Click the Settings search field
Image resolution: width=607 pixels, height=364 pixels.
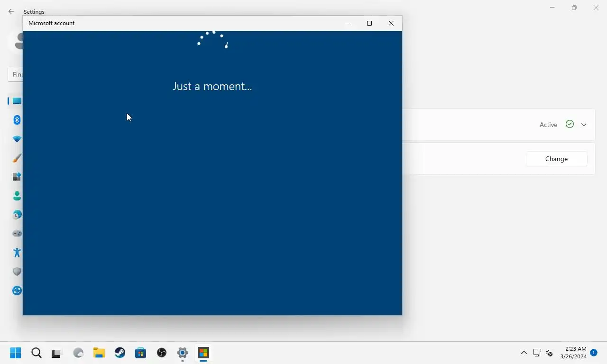15,74
